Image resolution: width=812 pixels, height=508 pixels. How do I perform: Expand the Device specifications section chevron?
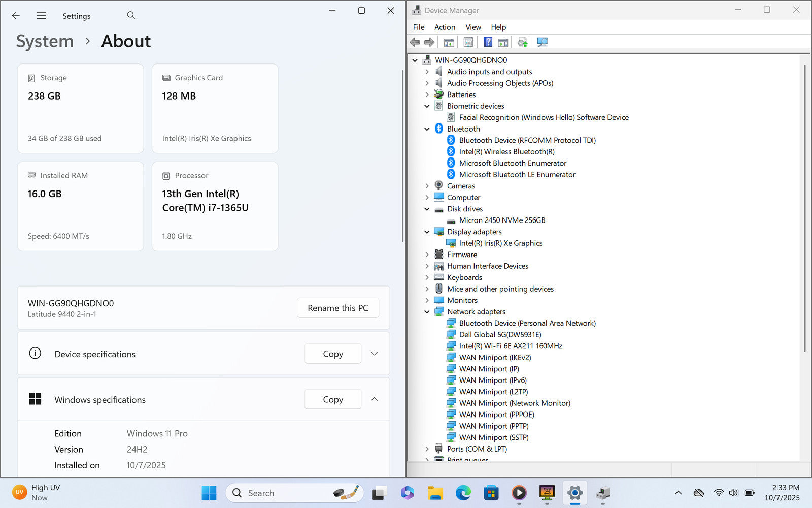[x=374, y=354]
